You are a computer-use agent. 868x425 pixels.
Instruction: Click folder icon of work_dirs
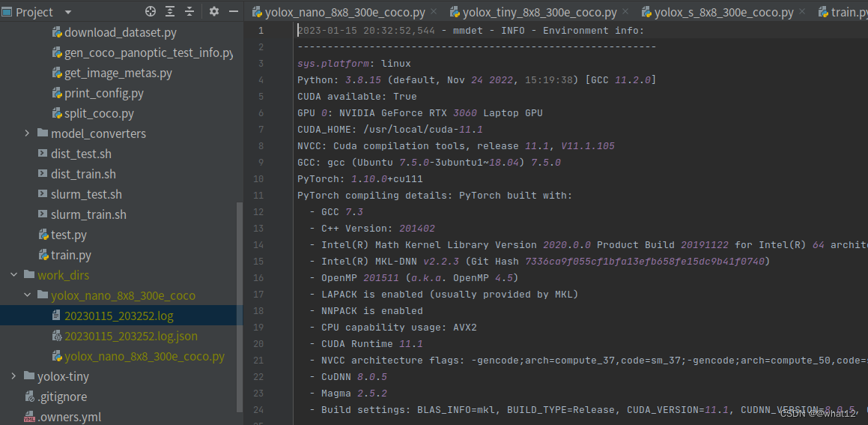click(28, 275)
